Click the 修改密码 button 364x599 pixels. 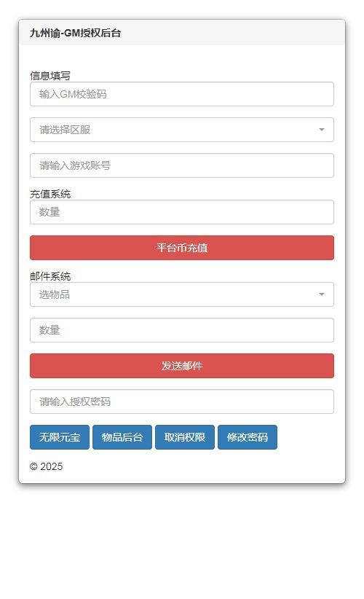pyautogui.click(x=248, y=437)
